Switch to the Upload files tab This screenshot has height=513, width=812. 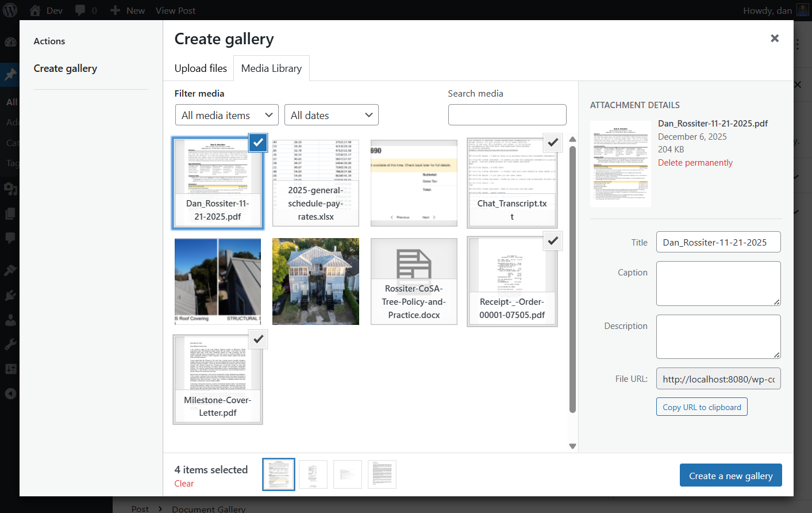[x=200, y=68]
